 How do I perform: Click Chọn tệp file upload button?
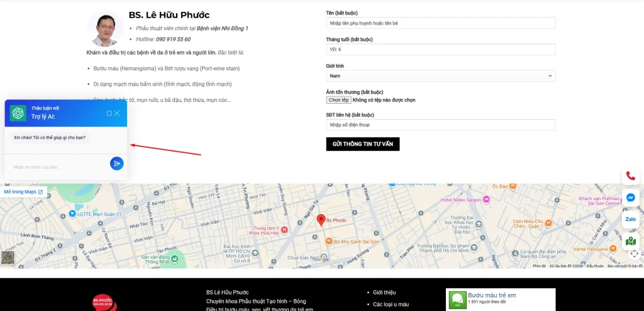(x=339, y=100)
